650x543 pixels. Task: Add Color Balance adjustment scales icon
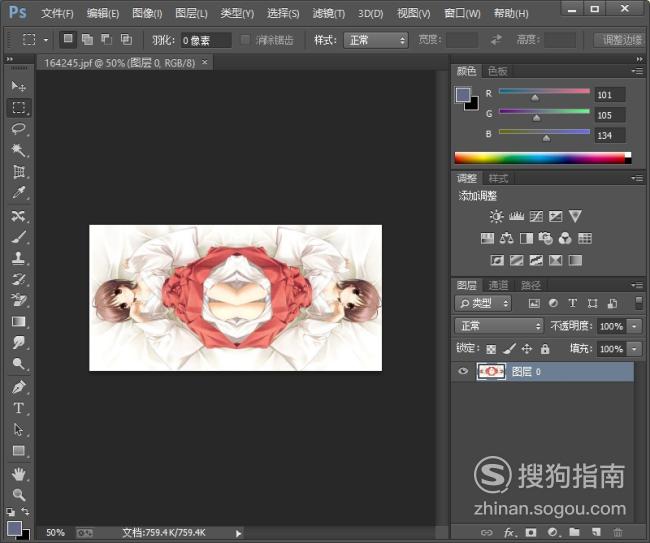click(507, 238)
